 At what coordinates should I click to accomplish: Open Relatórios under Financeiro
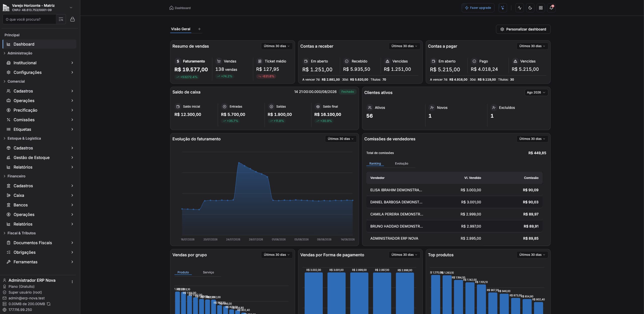click(40, 224)
